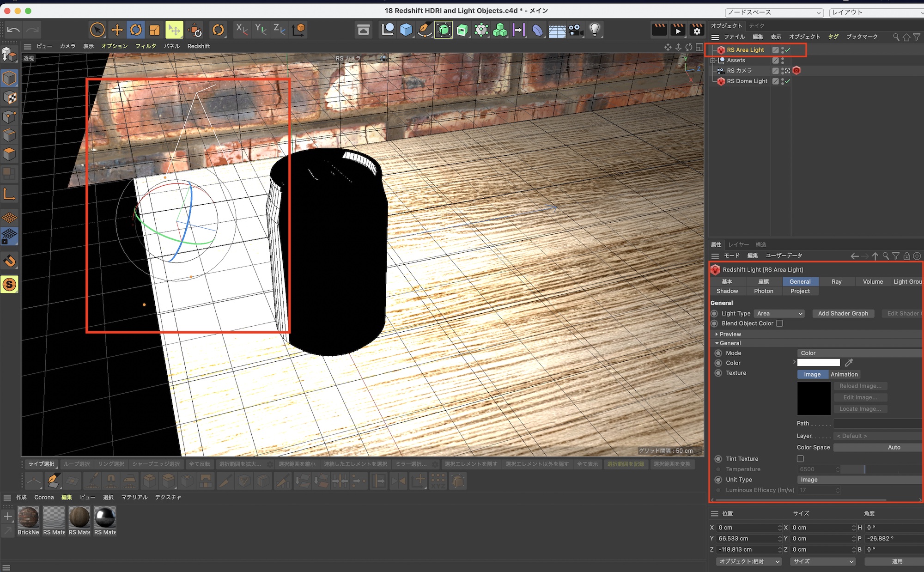Open the Light Type Area dropdown

[779, 313]
